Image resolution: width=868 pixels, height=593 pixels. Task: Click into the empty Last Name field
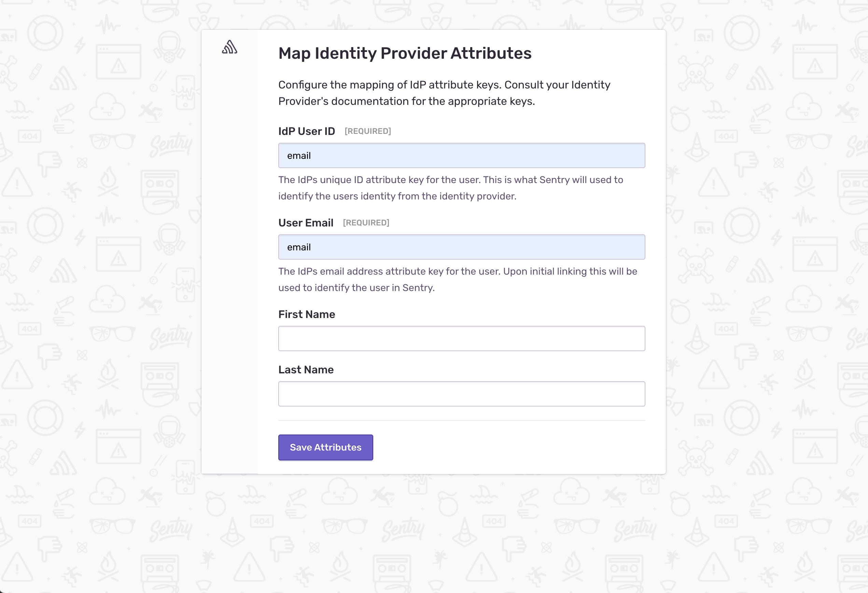(x=461, y=394)
